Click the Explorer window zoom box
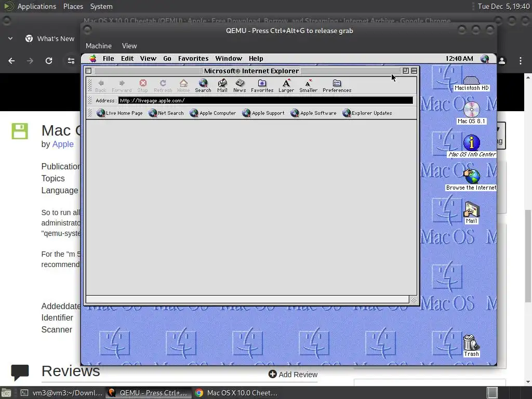Image resolution: width=532 pixels, height=399 pixels. (406, 71)
